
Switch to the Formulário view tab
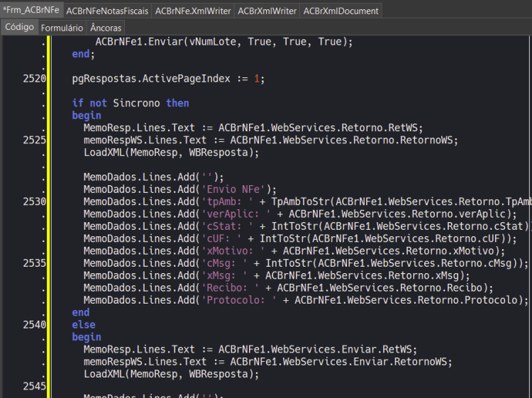pyautogui.click(x=62, y=28)
